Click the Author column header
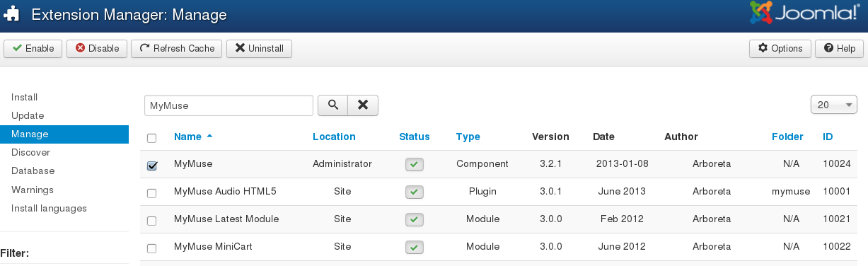 (x=681, y=137)
